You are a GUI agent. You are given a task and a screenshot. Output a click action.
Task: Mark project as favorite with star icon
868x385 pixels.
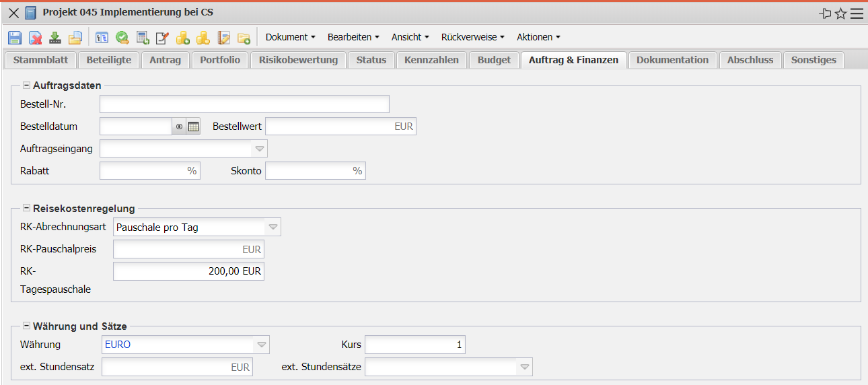[840, 13]
